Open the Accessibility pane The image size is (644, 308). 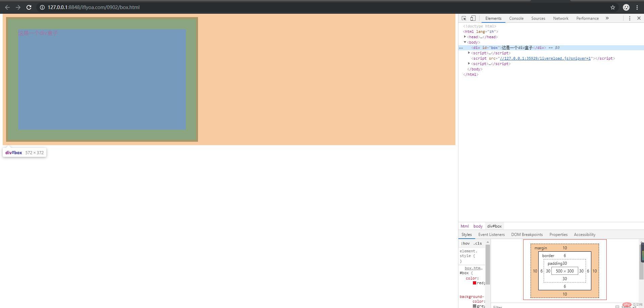point(585,235)
